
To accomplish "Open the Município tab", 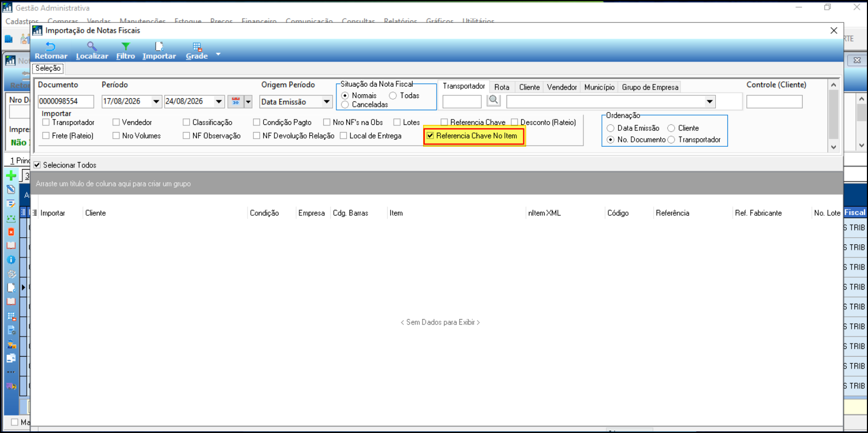I will click(x=599, y=87).
